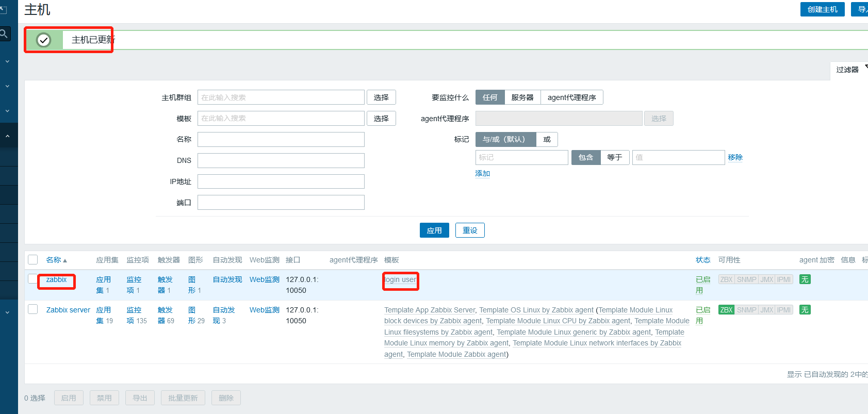The width and height of the screenshot is (868, 414).
Task: Click the green checkmark success icon
Action: click(44, 40)
